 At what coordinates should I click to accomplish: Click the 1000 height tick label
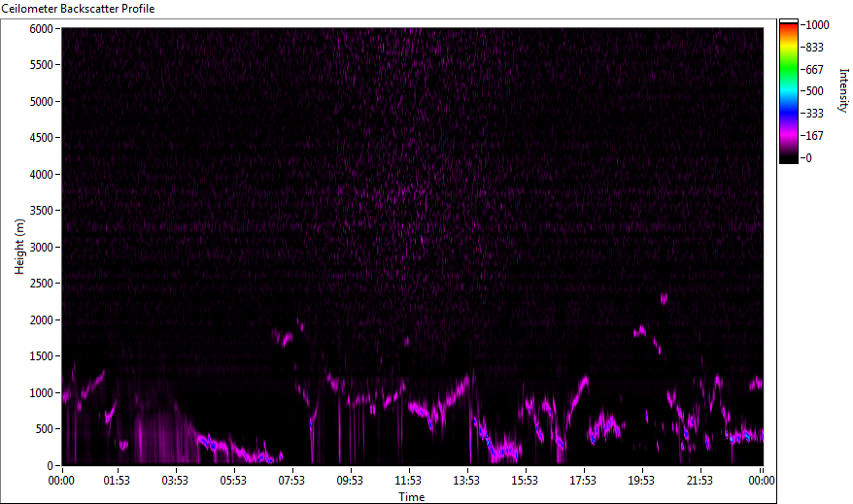coord(42,393)
